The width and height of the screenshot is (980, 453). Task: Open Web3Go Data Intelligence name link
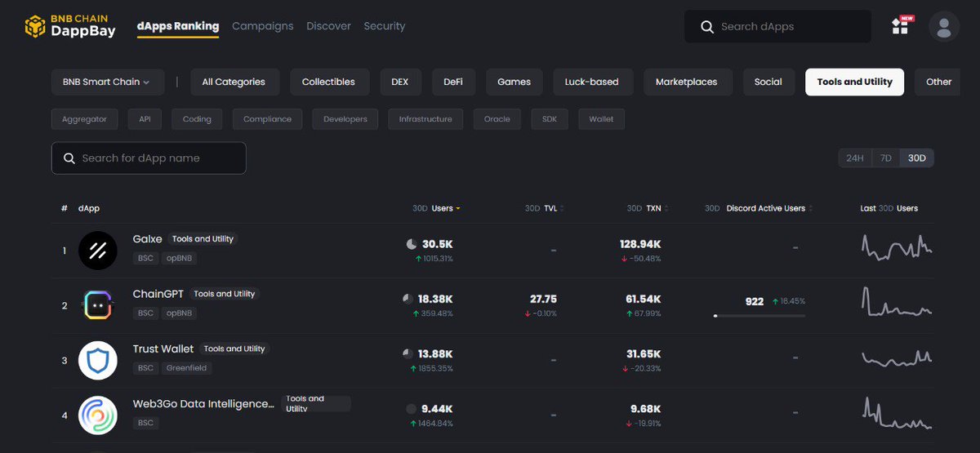[203, 404]
